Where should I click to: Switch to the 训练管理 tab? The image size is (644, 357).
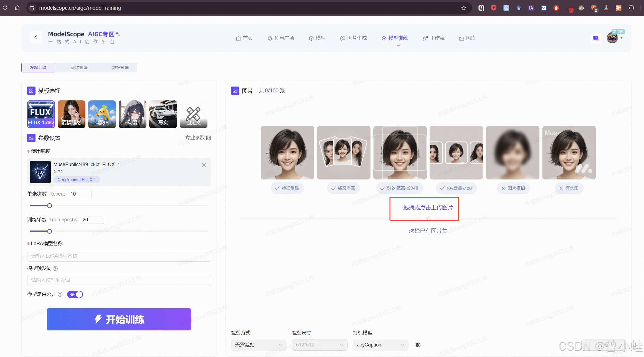coord(79,67)
